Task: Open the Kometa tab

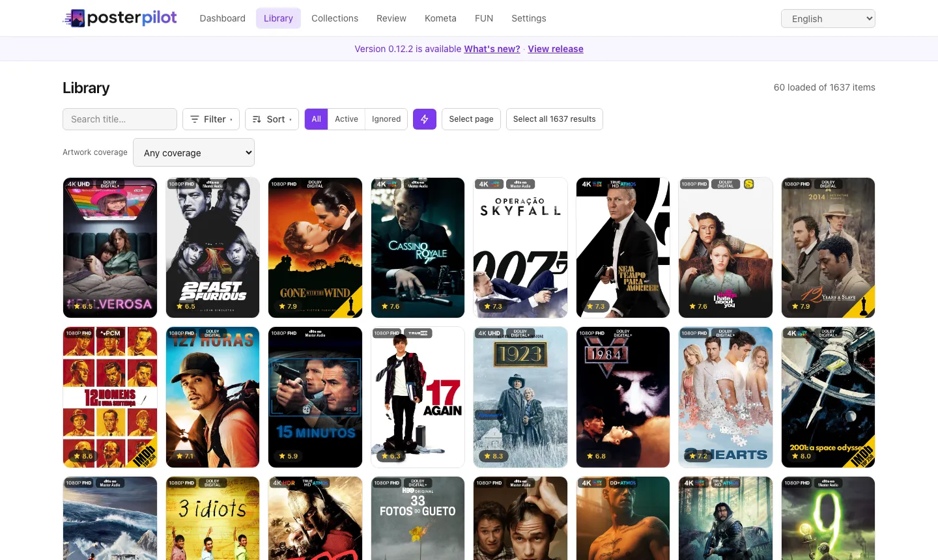Action: (x=440, y=18)
